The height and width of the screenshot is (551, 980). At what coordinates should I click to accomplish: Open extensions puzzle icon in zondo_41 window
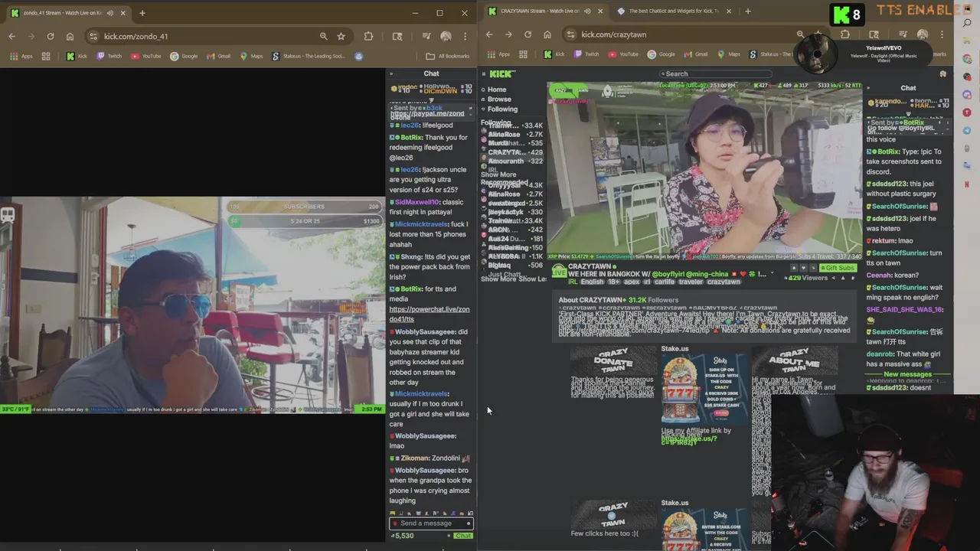coord(368,36)
